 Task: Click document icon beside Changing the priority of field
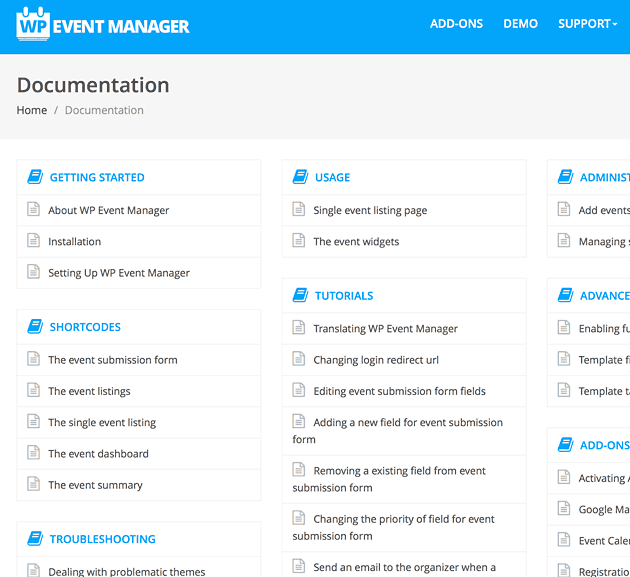(299, 518)
